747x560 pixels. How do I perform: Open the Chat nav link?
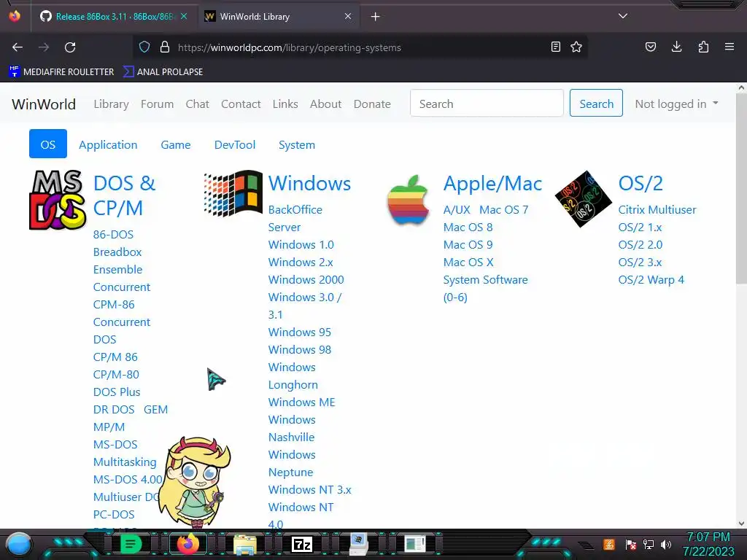[x=197, y=104]
